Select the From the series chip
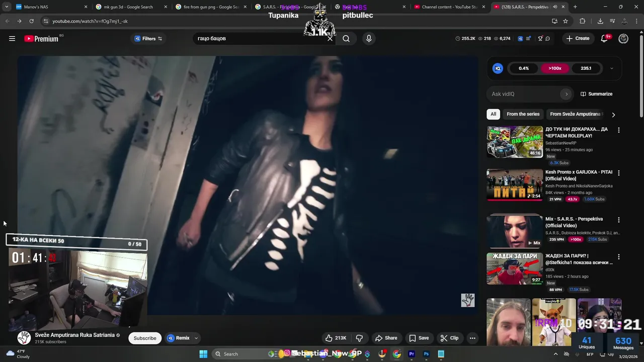Viewport: 644px width, 362px height. 523,114
